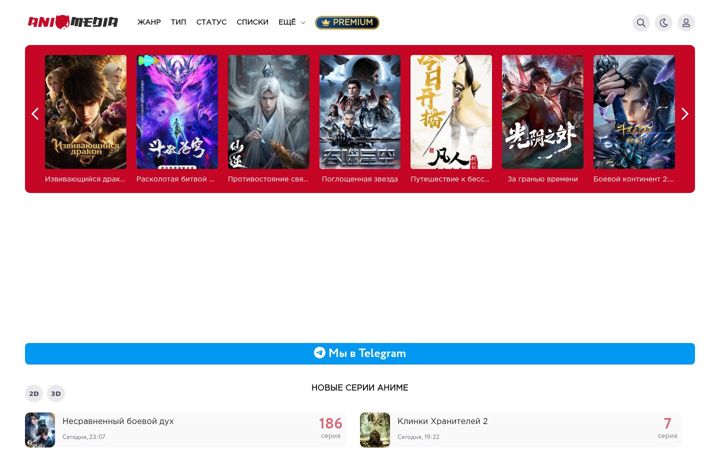Toggle dark mode moon icon
The height and width of the screenshot is (450, 720).
click(663, 22)
